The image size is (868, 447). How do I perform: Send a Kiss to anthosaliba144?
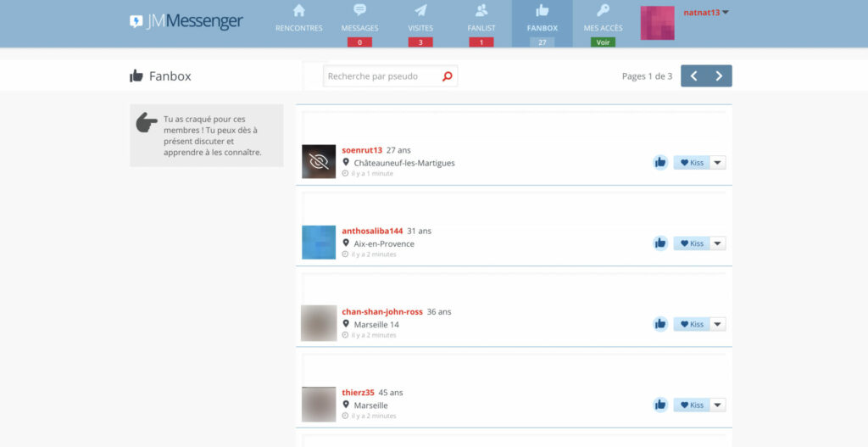coord(692,243)
